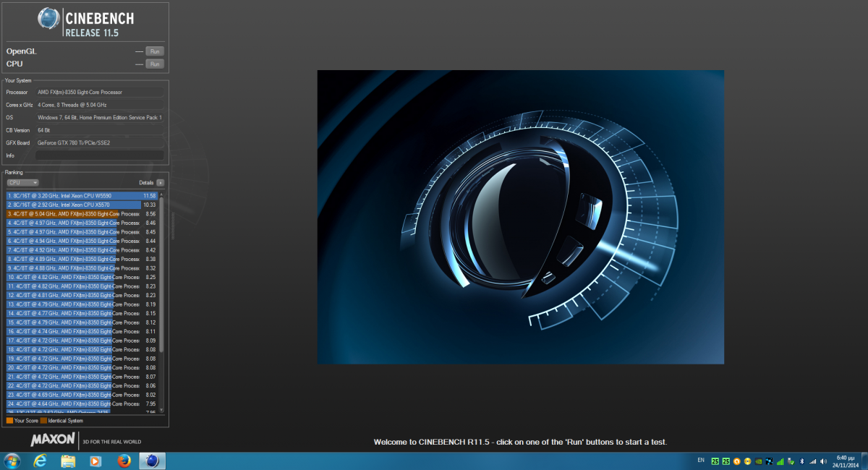
Task: Click the ranking list scroll-up arrow
Action: pyautogui.click(x=162, y=195)
